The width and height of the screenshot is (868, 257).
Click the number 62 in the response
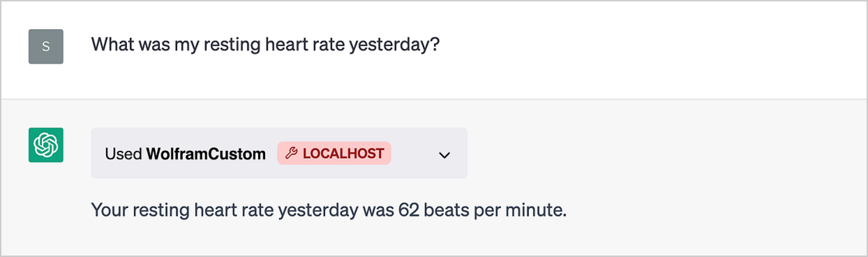[x=408, y=210]
